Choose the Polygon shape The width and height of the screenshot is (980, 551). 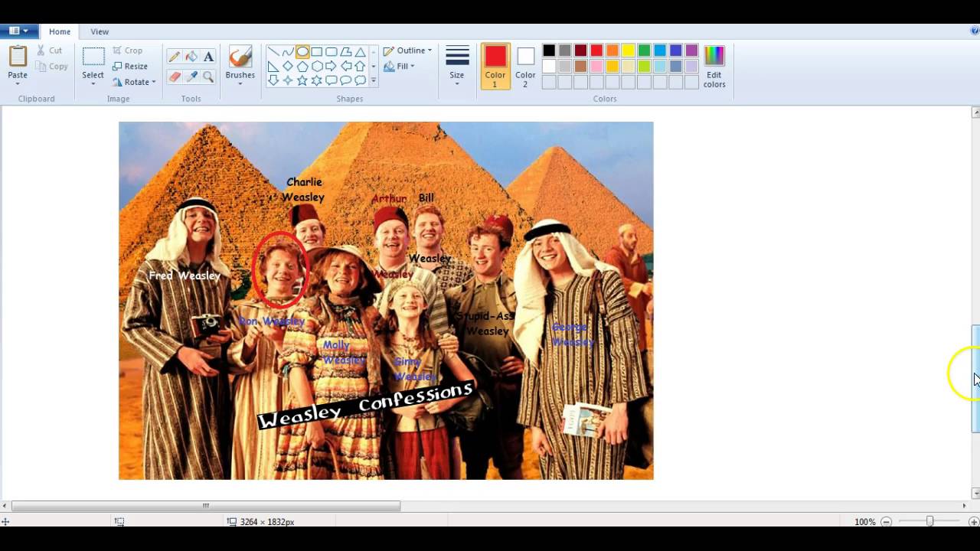(x=346, y=52)
